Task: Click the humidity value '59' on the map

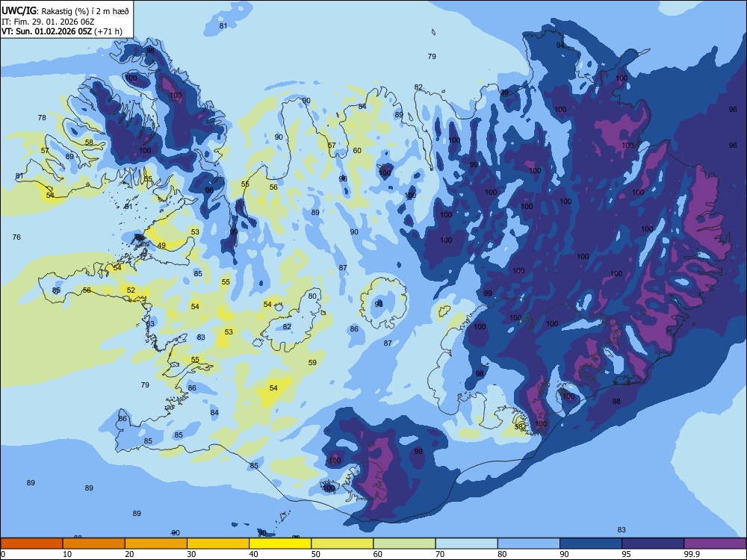Action: (312, 362)
